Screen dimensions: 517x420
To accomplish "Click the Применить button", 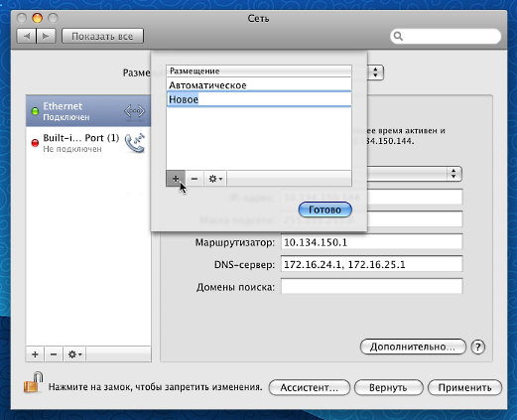I will point(464,387).
